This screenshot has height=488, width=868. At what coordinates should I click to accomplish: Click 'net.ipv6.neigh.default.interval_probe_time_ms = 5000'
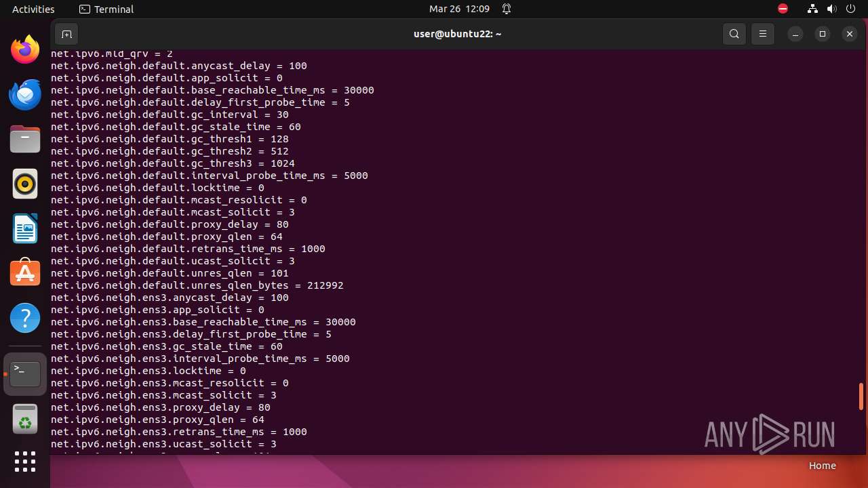click(210, 176)
